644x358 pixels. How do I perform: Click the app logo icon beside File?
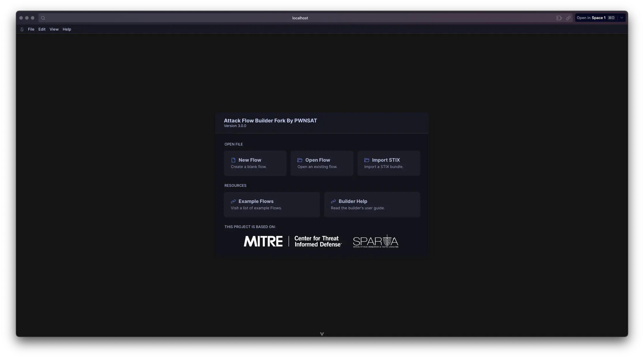[x=22, y=29]
